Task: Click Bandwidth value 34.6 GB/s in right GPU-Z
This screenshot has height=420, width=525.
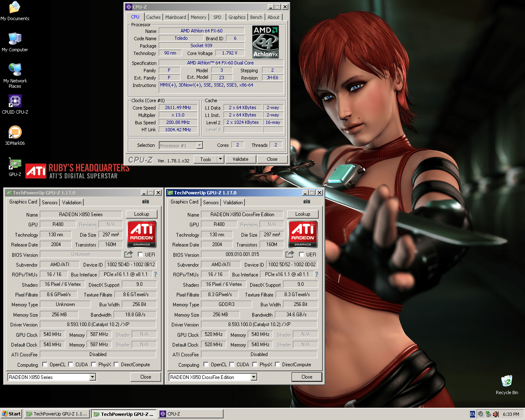Action: click(296, 315)
